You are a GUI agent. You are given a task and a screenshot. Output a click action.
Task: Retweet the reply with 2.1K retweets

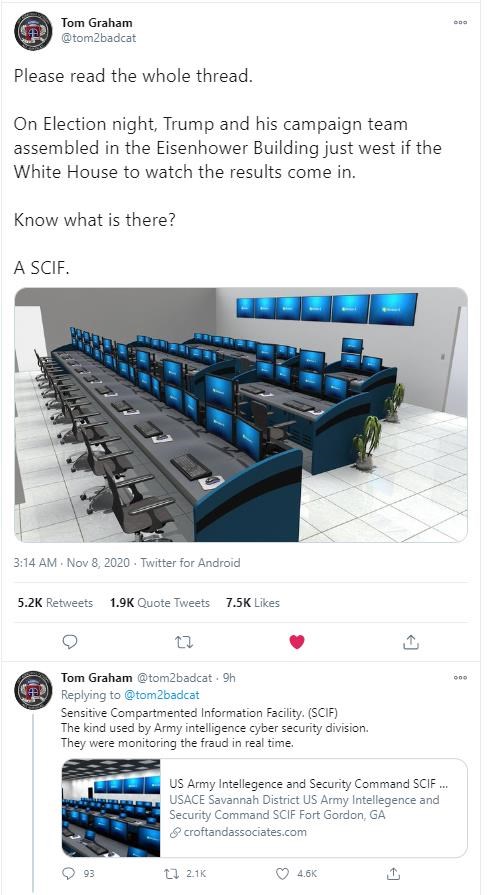click(185, 873)
